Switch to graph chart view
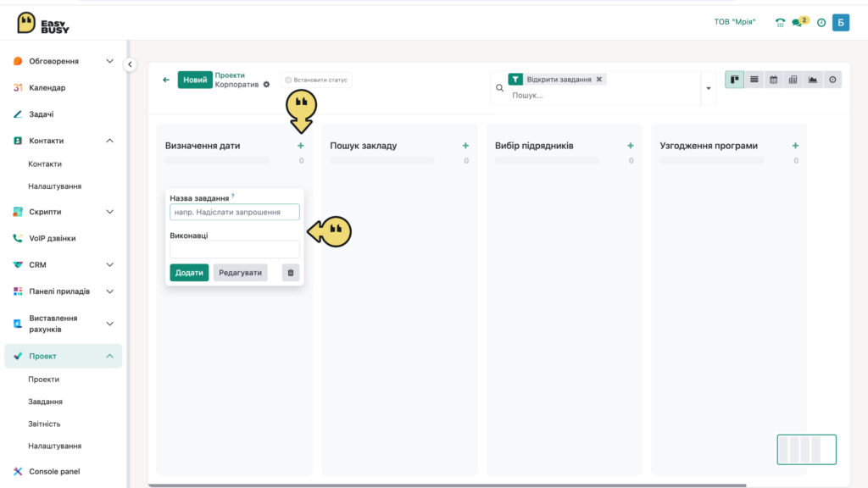This screenshot has width=868, height=488. (x=813, y=80)
